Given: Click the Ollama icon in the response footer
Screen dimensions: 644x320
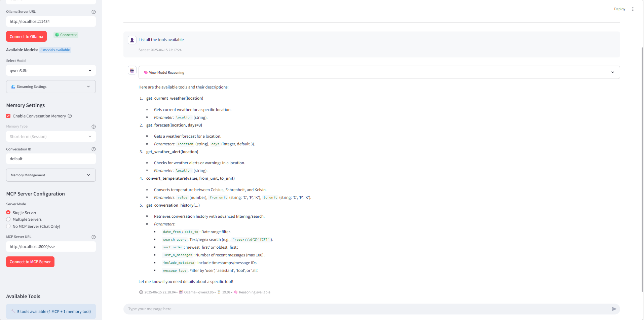Looking at the screenshot, I should click(181, 292).
